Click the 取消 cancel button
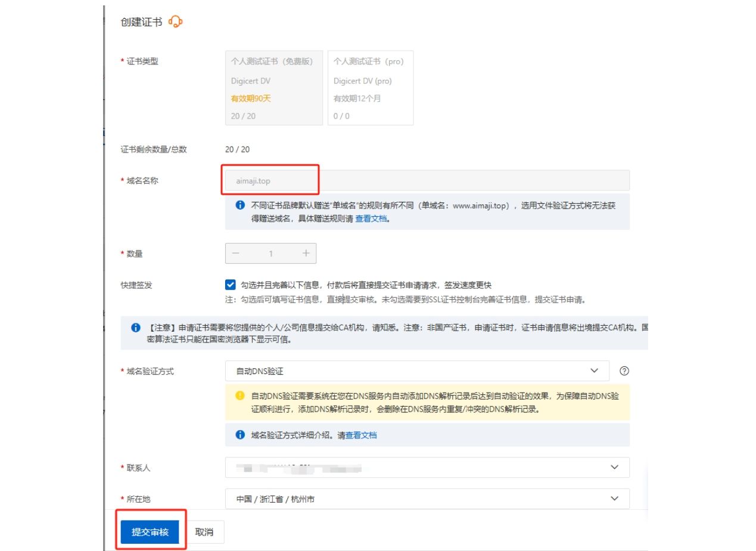Screen dimensions: 756x551 click(x=204, y=533)
